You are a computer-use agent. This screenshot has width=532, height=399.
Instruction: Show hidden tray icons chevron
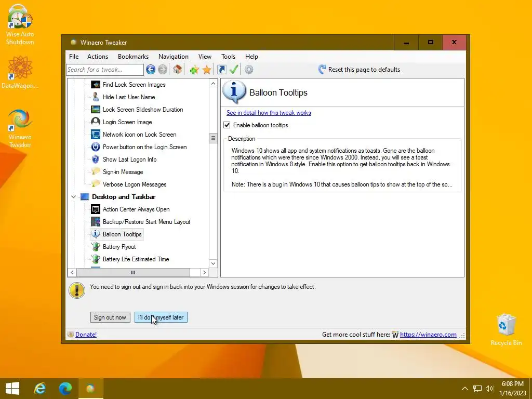click(465, 389)
